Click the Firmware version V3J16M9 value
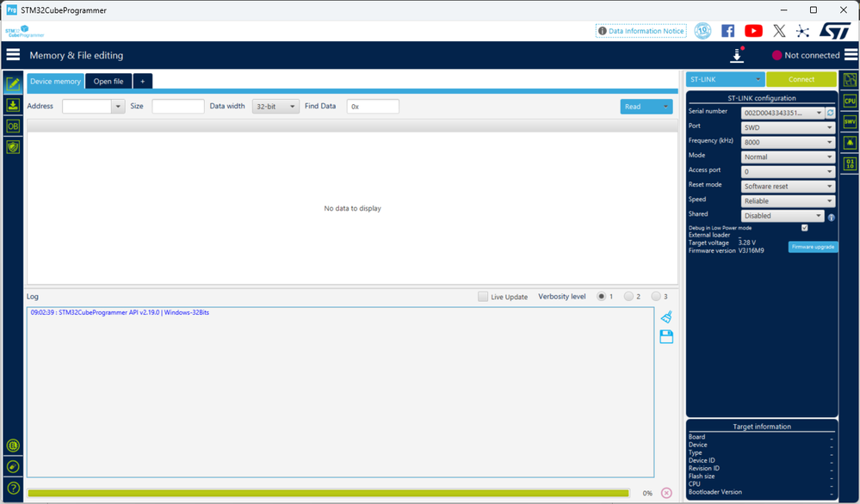 pyautogui.click(x=751, y=250)
